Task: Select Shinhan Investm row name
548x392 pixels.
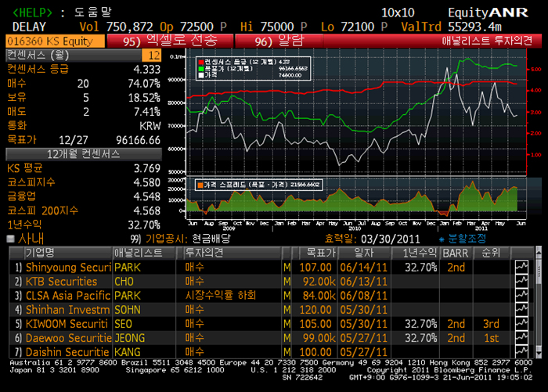Action: coord(68,310)
